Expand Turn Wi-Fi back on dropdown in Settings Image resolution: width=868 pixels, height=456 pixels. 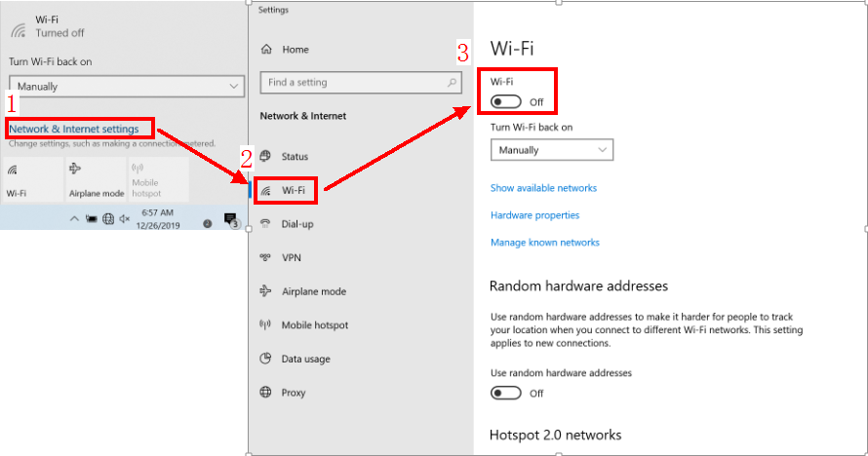coord(551,150)
